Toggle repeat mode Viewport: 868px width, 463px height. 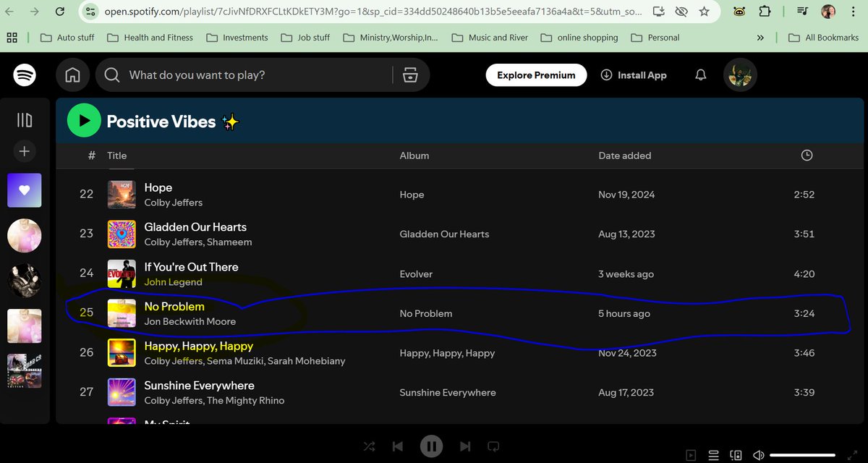(493, 446)
